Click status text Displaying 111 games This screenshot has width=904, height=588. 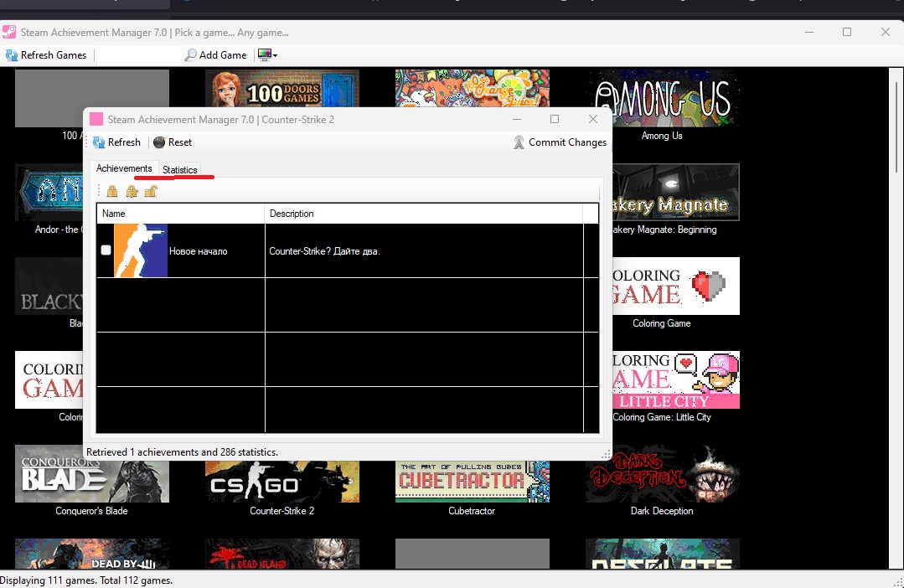[x=86, y=580]
